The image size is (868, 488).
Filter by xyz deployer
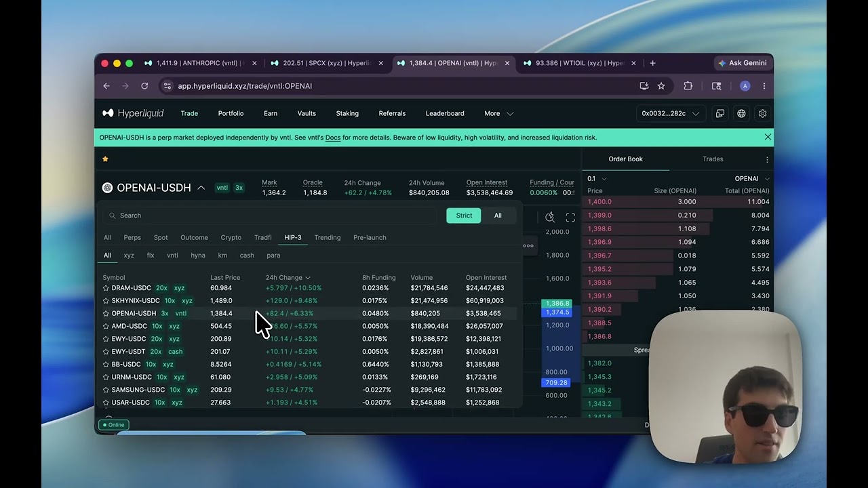tap(129, 256)
